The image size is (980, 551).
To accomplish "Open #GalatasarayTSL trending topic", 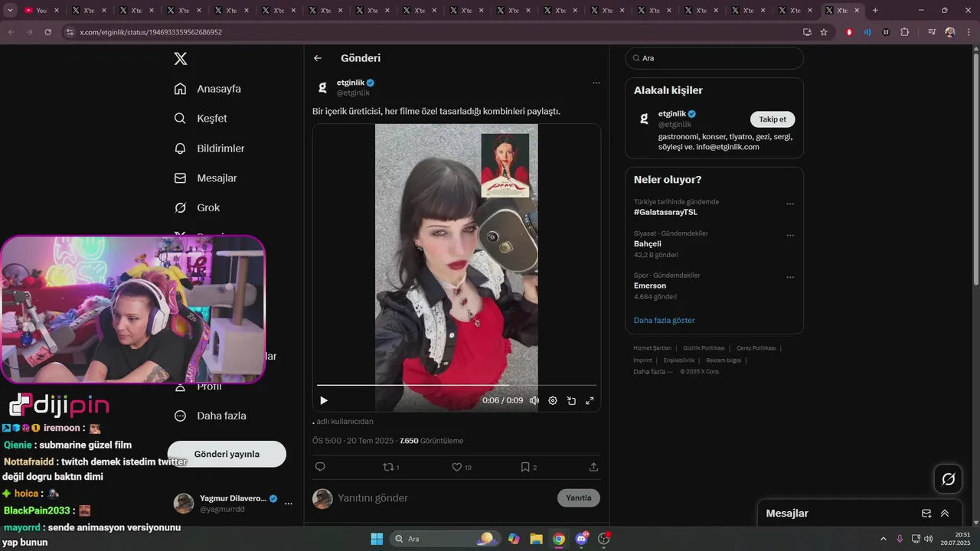I will [665, 212].
